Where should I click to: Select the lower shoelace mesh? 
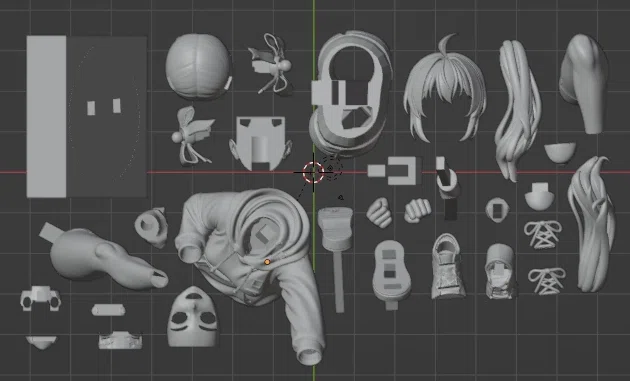coord(547,281)
